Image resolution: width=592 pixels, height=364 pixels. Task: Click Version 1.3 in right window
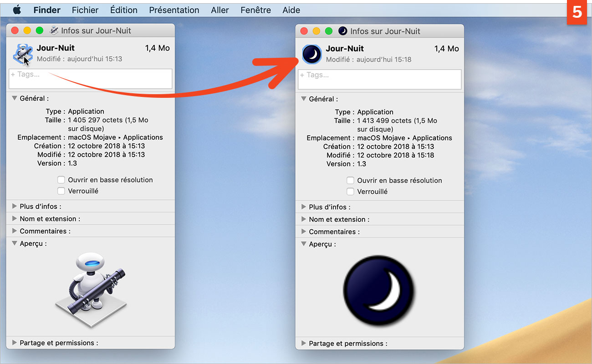click(x=362, y=163)
